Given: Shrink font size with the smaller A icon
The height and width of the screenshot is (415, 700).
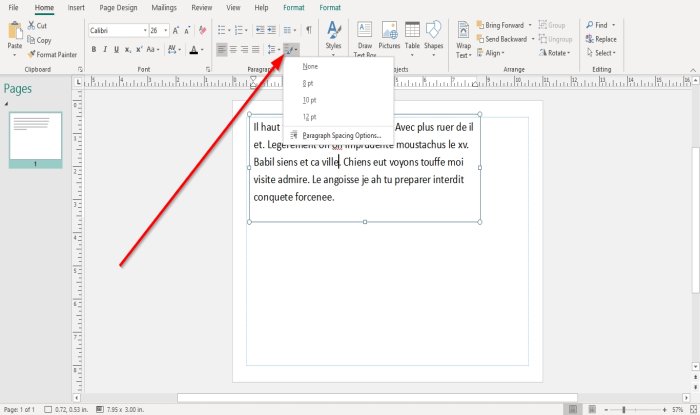Looking at the screenshot, I should coord(187,30).
